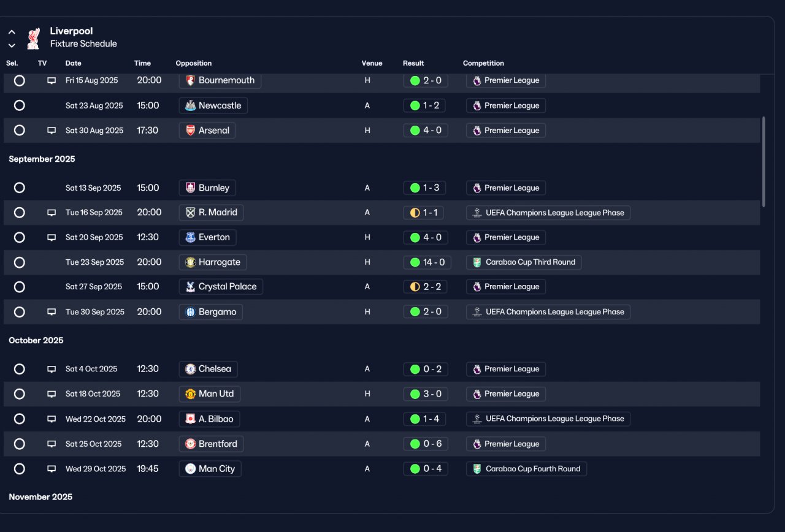Click the Arsenal club badge icon
Screen dimensions: 785x532
coord(191,131)
